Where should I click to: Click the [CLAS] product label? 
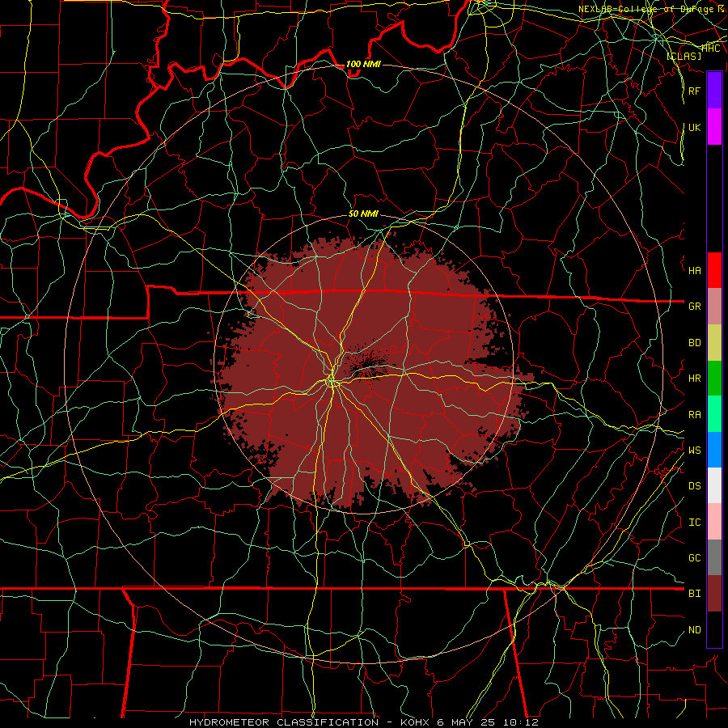pyautogui.click(x=684, y=56)
